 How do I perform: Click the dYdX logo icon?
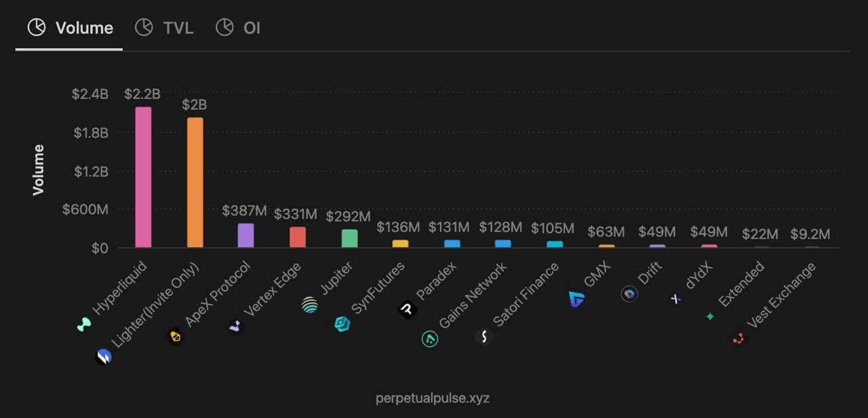tap(675, 298)
